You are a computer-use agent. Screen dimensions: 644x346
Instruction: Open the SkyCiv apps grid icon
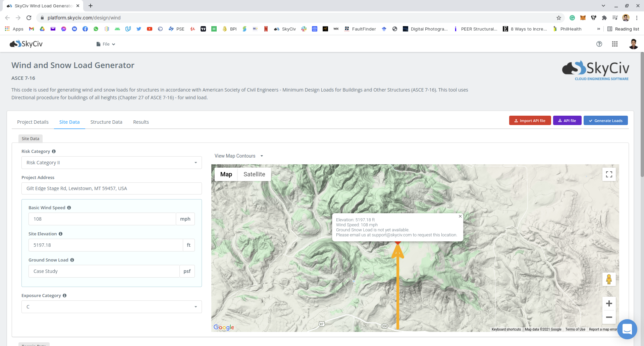click(614, 44)
